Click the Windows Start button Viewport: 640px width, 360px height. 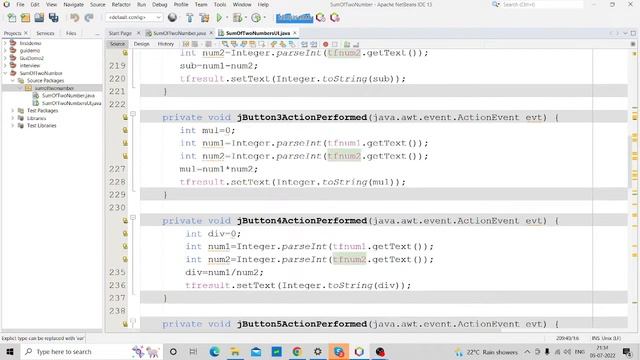[x=9, y=352]
